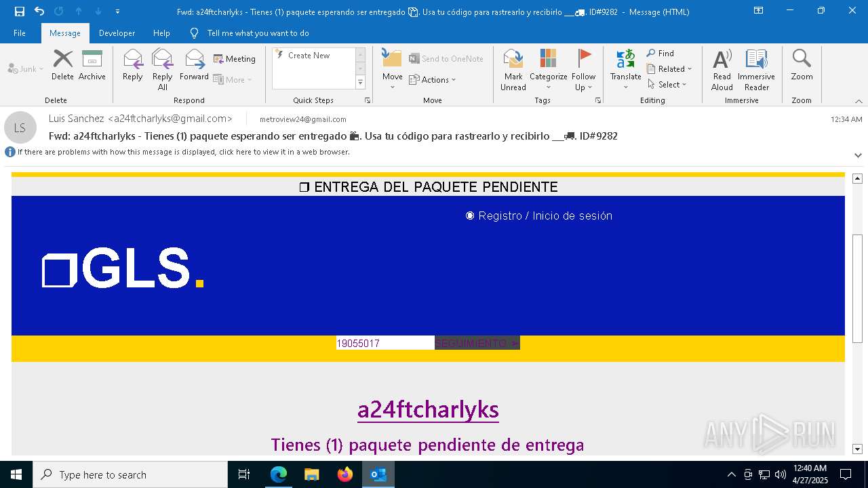Click the Send to OneNote button
Screen dimensions: 868x488
click(446, 59)
